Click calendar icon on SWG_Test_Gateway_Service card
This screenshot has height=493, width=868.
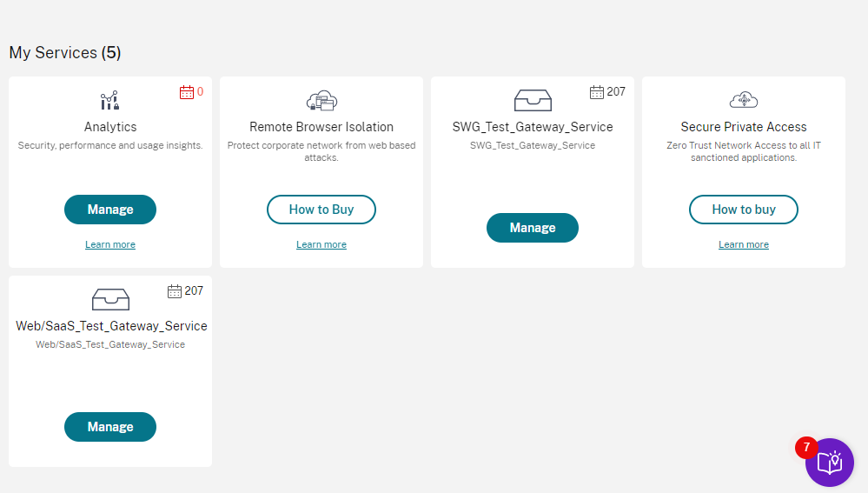pos(596,92)
